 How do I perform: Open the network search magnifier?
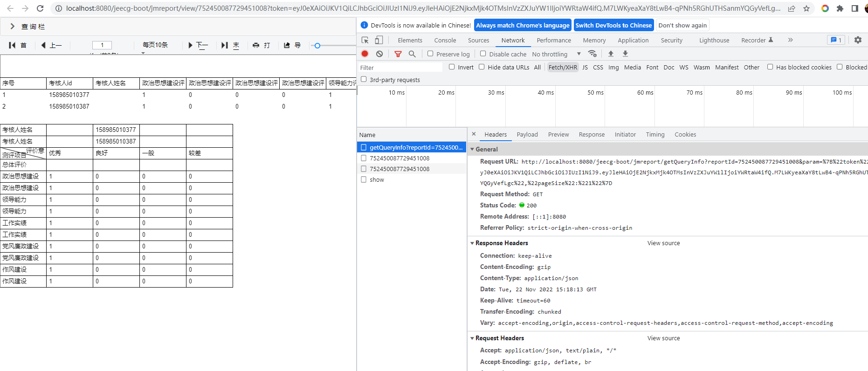pos(412,54)
